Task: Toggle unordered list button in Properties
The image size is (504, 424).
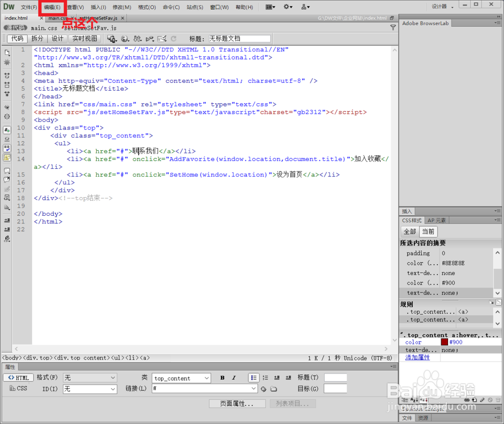Action: click(x=254, y=378)
